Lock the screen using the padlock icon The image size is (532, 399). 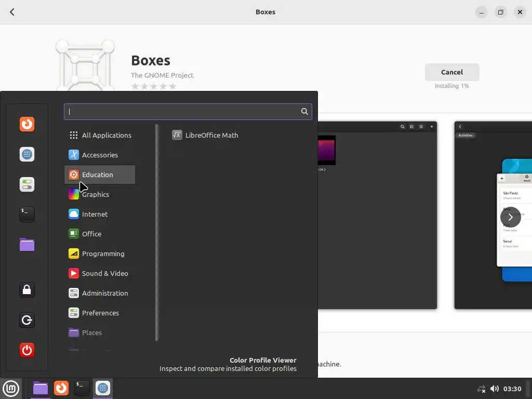[x=27, y=290]
